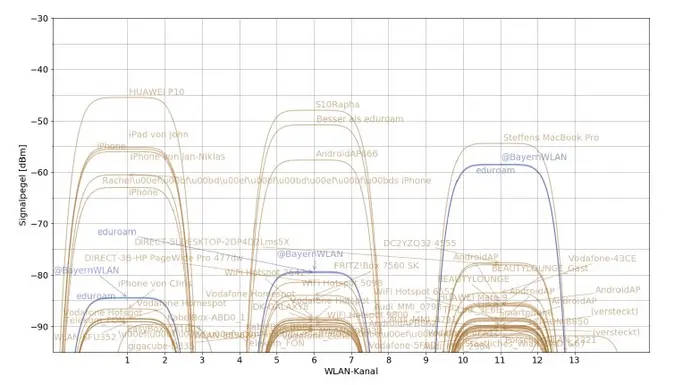Select the FRITZ!Box 7560 SK label

[x=376, y=266]
